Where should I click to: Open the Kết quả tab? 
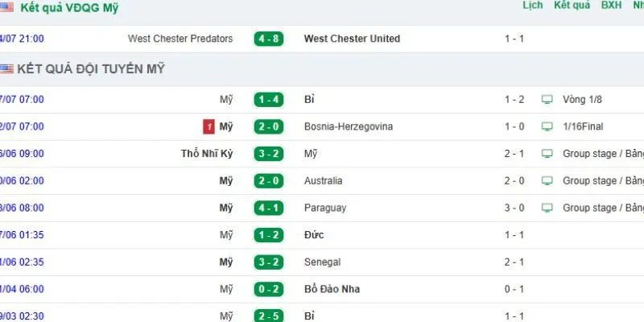(572, 6)
